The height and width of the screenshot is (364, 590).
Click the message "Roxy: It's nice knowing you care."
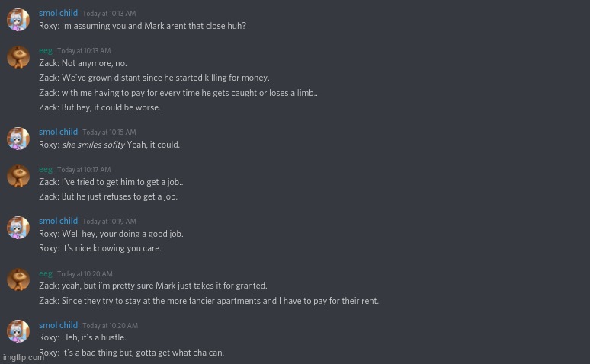[100, 248]
